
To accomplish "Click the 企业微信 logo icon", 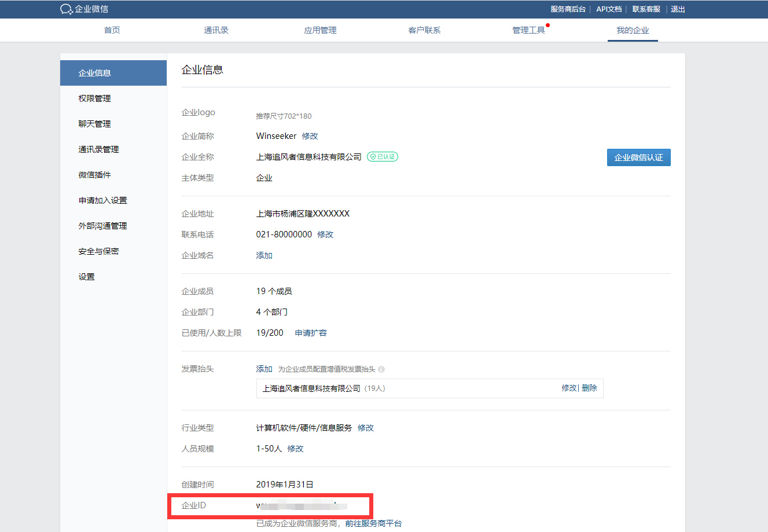I will click(67, 9).
